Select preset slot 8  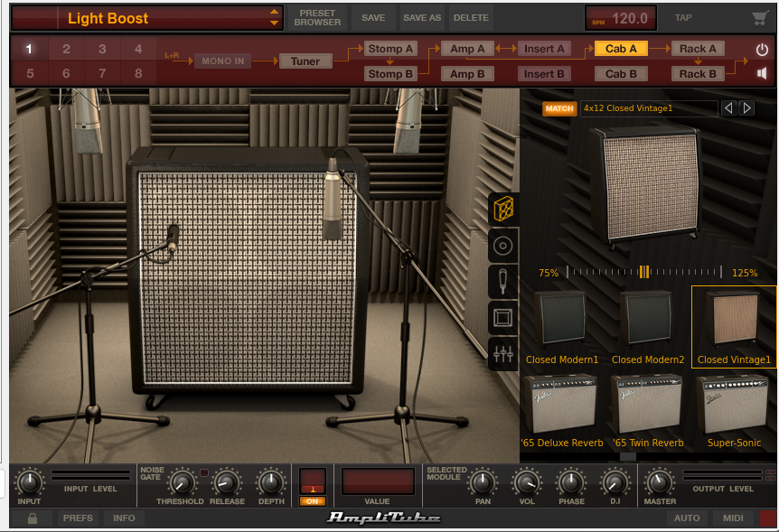138,73
